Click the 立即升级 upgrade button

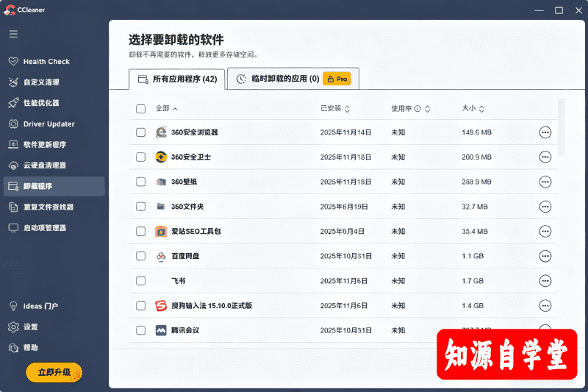tap(54, 372)
